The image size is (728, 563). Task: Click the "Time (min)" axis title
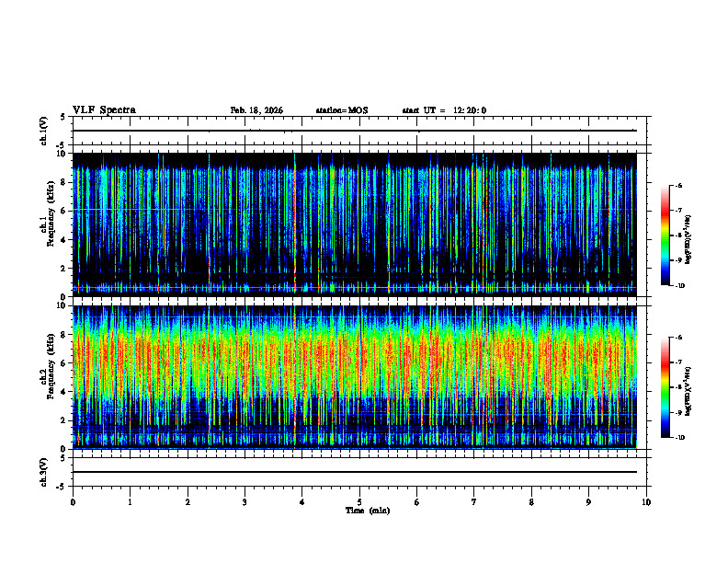368,511
